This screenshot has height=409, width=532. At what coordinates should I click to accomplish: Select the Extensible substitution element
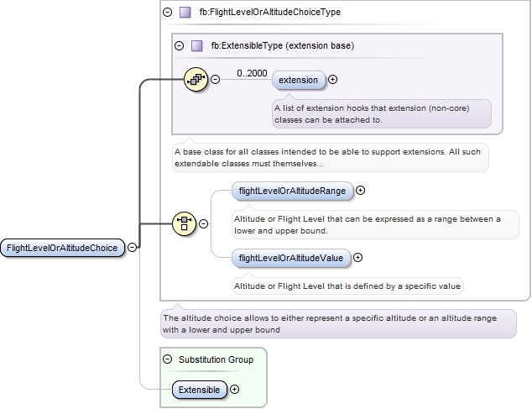199,390
